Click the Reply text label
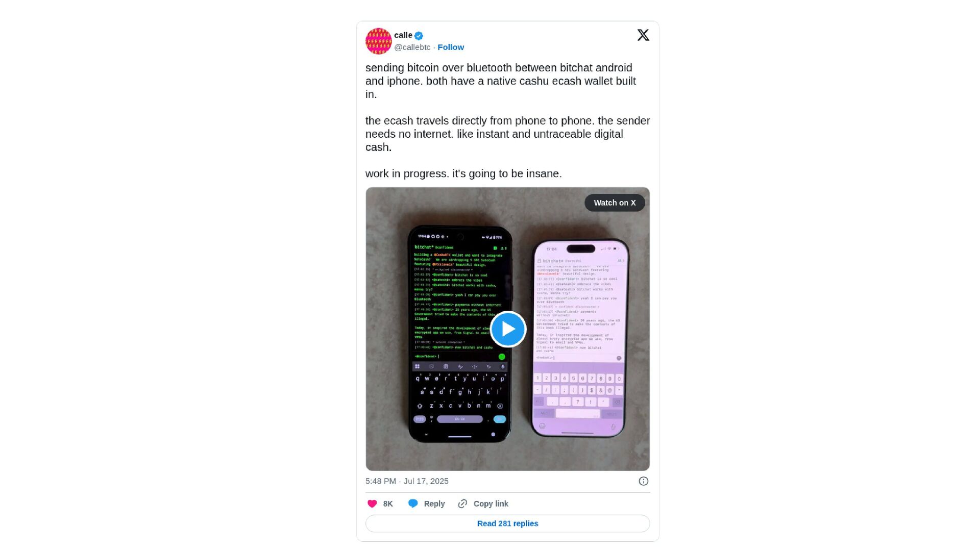The width and height of the screenshot is (980, 551). pyautogui.click(x=434, y=504)
